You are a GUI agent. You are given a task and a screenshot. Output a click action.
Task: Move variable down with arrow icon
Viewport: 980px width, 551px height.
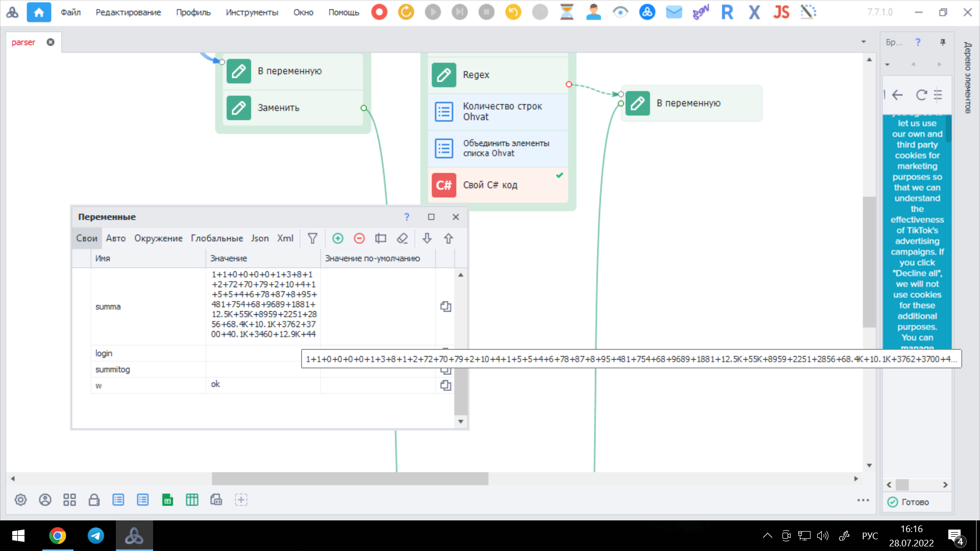(x=427, y=238)
